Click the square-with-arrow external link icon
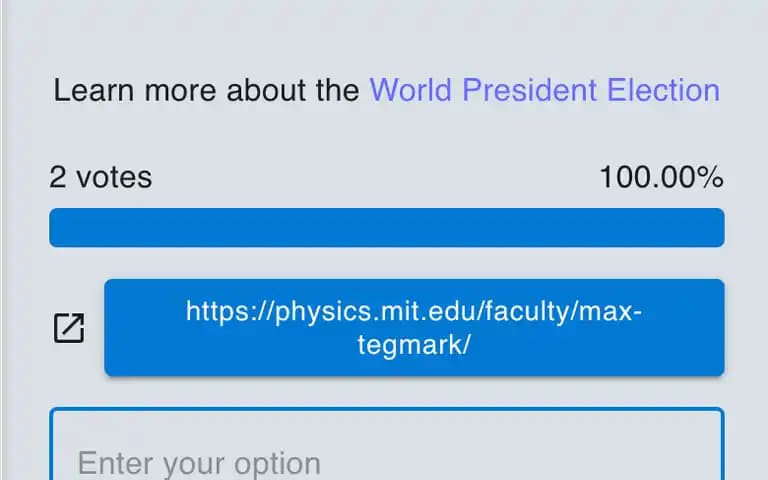This screenshot has width=768, height=480. coord(69,328)
